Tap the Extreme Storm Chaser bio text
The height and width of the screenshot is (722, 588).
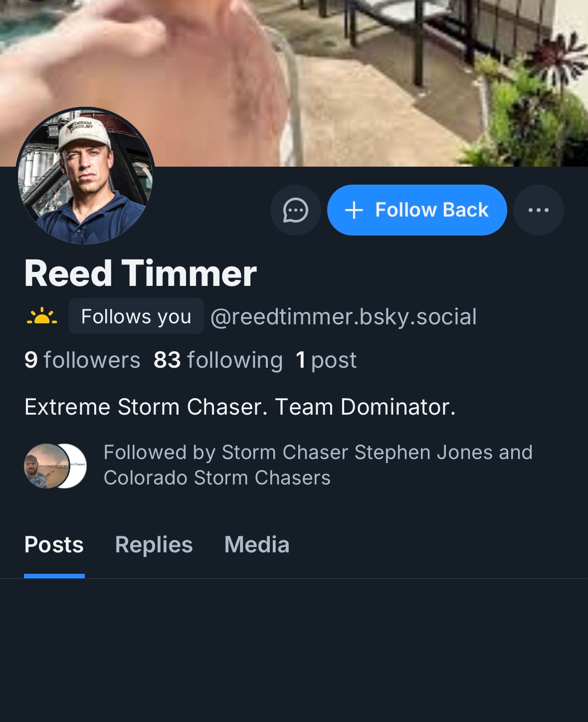point(240,407)
